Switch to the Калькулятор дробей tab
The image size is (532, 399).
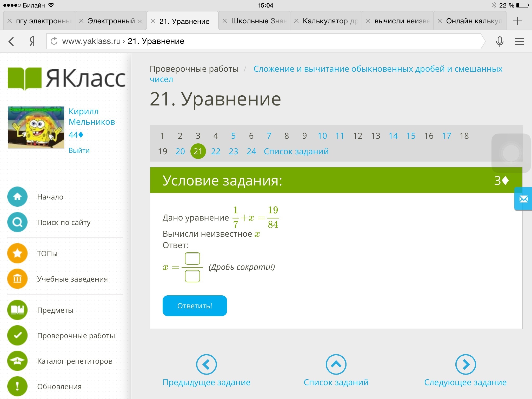[330, 21]
